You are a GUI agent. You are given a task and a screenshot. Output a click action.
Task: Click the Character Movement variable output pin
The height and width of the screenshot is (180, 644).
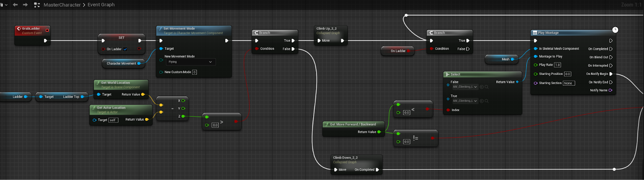pyautogui.click(x=139, y=64)
